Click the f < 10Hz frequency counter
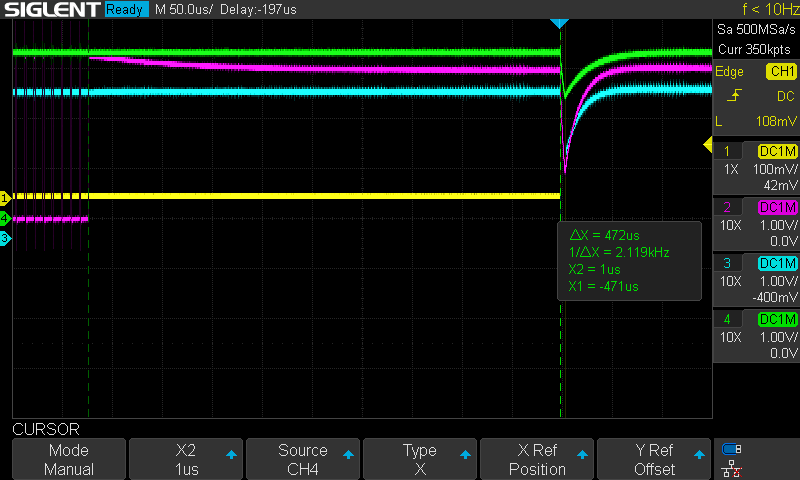This screenshot has height=480, width=800. [770, 9]
